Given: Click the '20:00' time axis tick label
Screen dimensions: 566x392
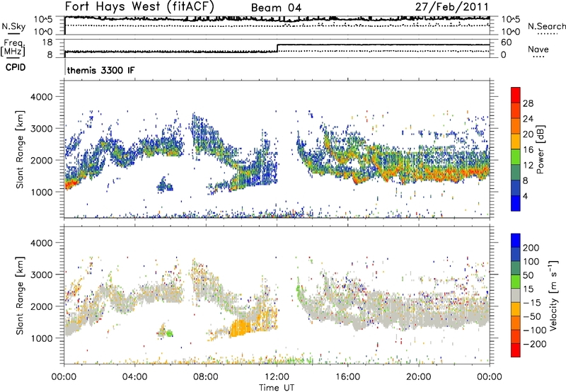Looking at the screenshot, I should coord(418,377).
